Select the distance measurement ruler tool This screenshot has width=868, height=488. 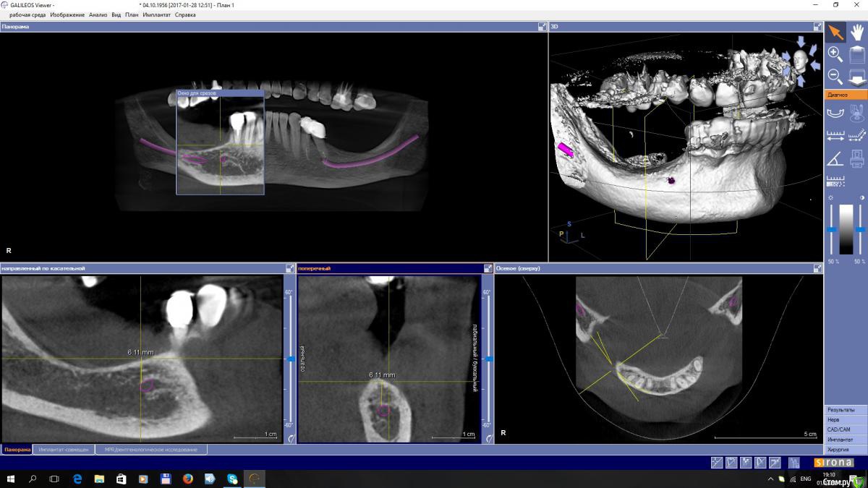coord(835,135)
